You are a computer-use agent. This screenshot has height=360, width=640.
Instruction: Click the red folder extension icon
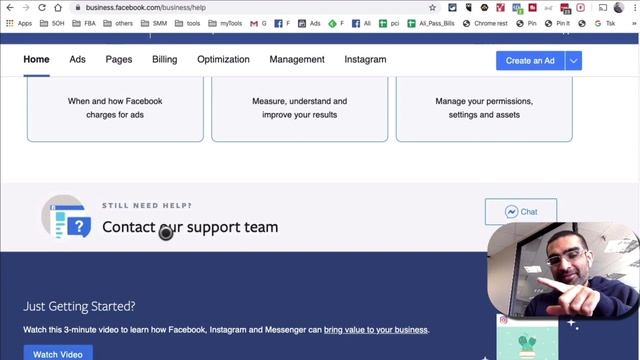[x=533, y=7]
